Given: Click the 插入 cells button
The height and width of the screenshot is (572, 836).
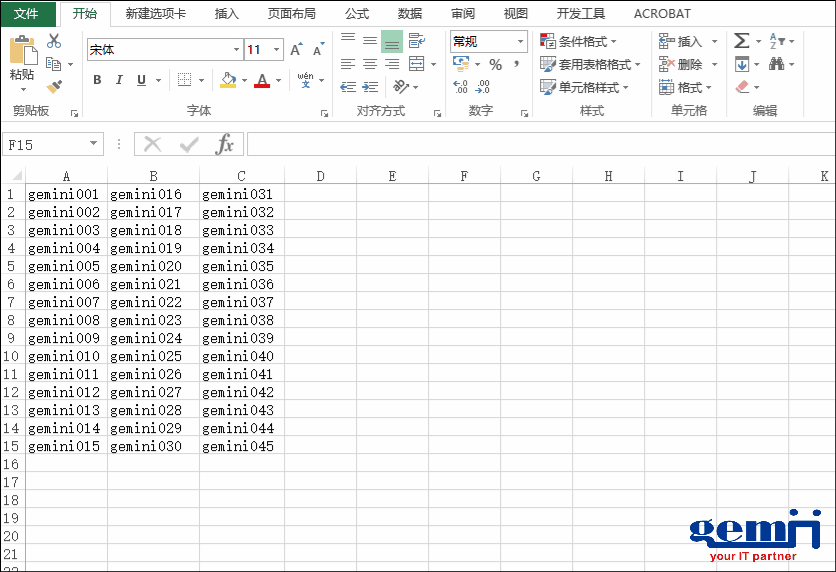Looking at the screenshot, I should click(681, 41).
